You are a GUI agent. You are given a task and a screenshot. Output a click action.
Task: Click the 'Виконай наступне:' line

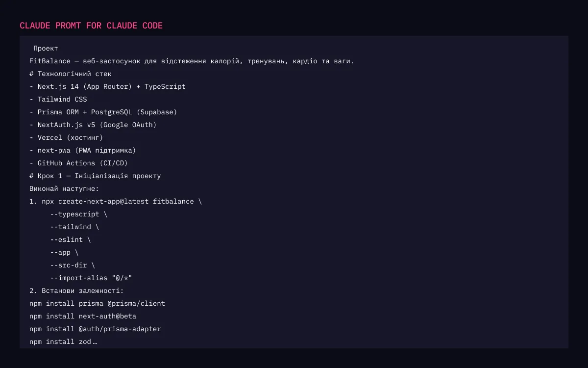coord(64,188)
